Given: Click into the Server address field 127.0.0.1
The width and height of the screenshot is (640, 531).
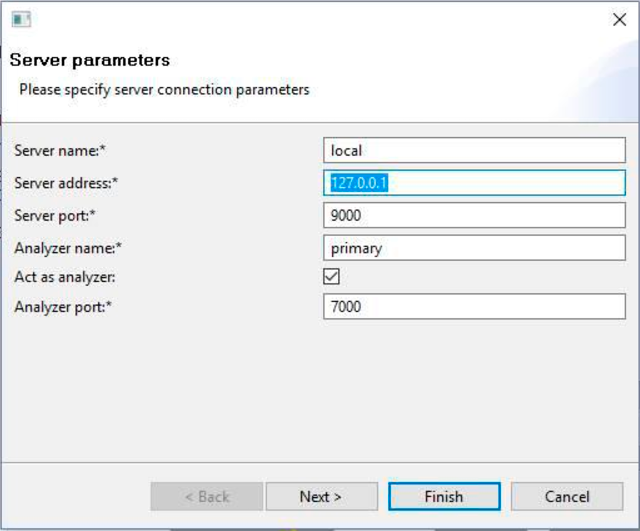Looking at the screenshot, I should click(x=474, y=182).
